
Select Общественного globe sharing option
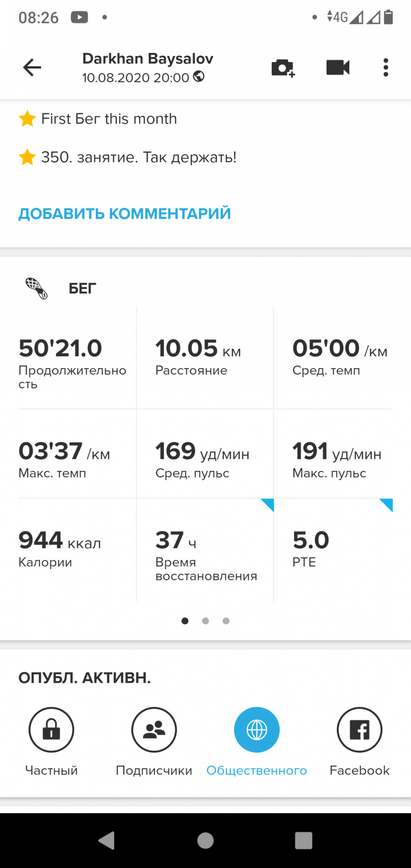click(257, 730)
